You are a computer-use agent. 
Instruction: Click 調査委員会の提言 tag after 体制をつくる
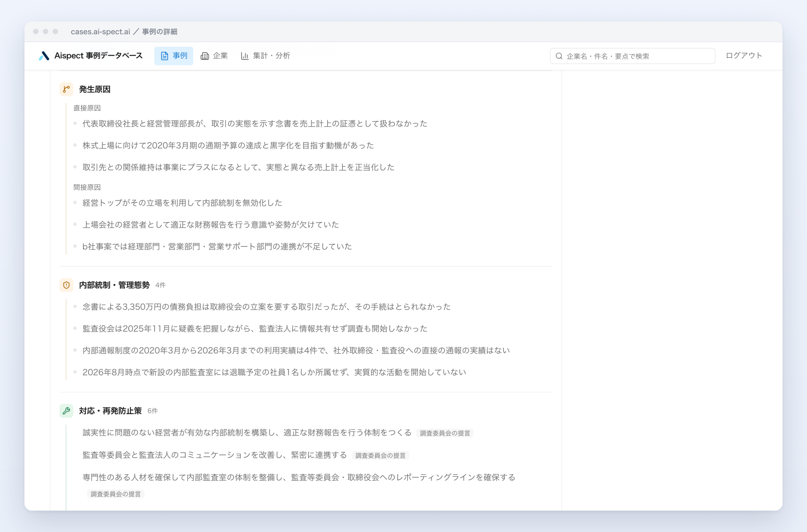coord(445,433)
